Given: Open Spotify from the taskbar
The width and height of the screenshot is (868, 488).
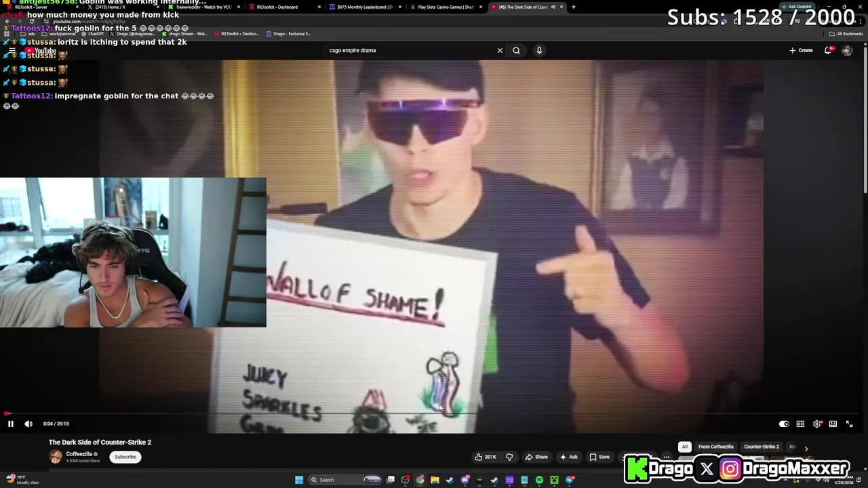Looking at the screenshot, I should point(539,480).
